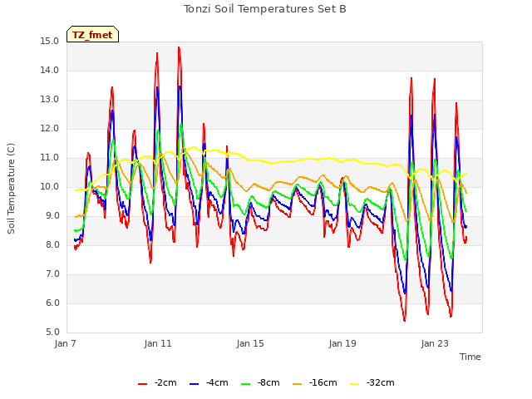
Task: Click the -2cm legend label
Action: click(165, 382)
